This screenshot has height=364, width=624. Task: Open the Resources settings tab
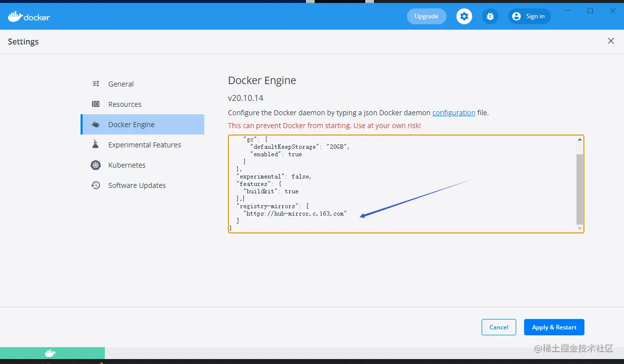(142, 104)
